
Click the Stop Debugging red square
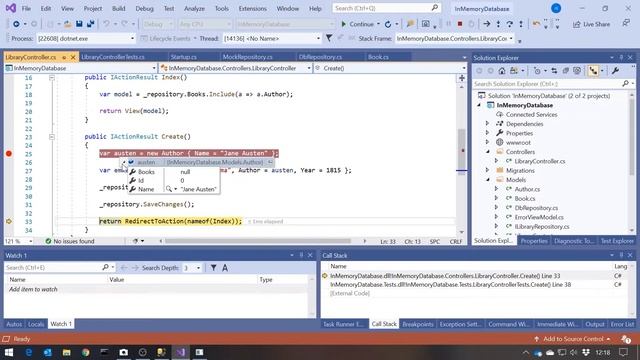[460, 24]
